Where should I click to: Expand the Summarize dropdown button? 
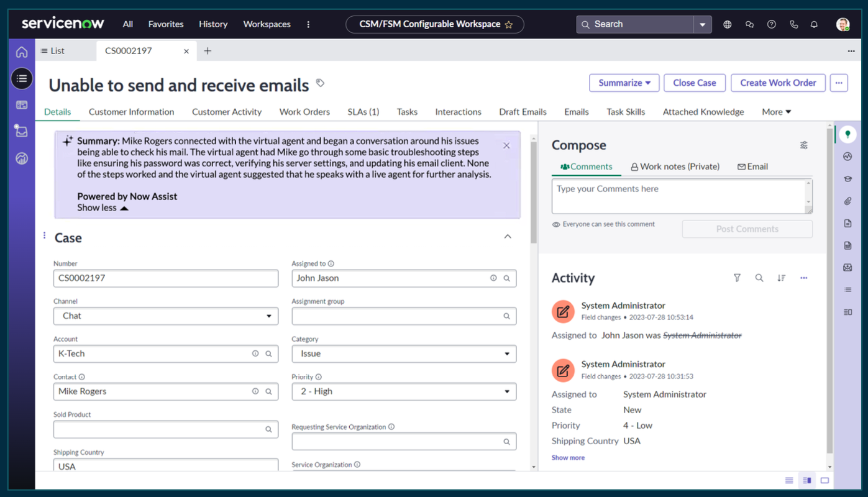point(624,83)
